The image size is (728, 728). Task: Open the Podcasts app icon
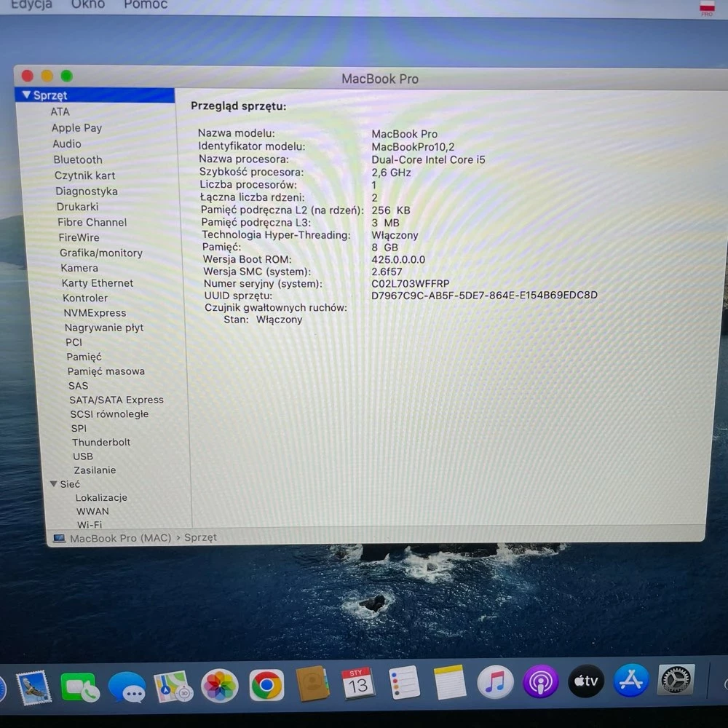[x=540, y=683]
